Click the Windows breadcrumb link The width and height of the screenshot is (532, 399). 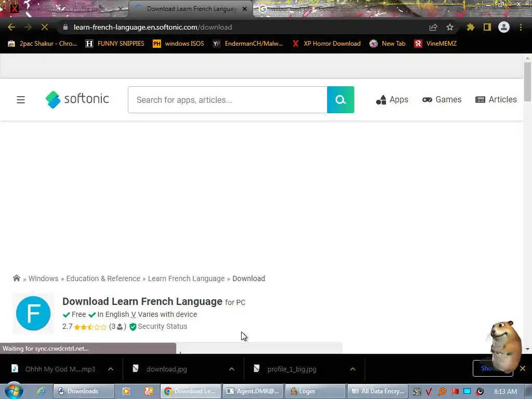point(44,278)
